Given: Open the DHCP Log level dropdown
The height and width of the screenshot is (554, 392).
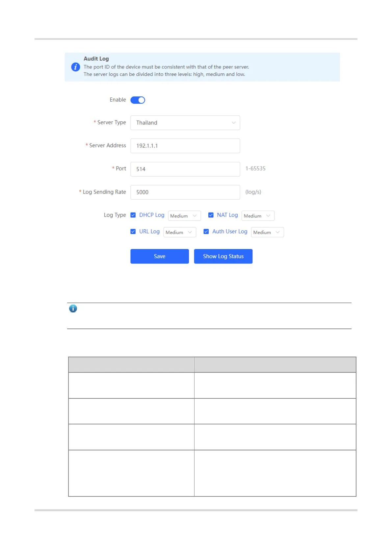Looking at the screenshot, I should click(x=184, y=216).
